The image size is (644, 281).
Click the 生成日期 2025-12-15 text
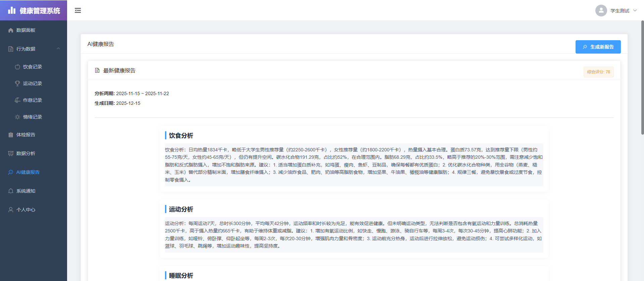tap(117, 103)
